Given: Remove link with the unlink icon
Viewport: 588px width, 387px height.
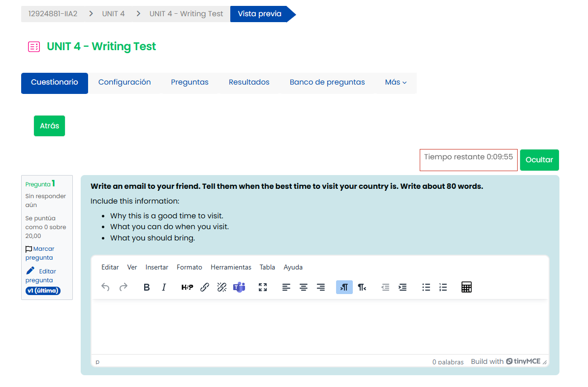Looking at the screenshot, I should click(x=221, y=287).
